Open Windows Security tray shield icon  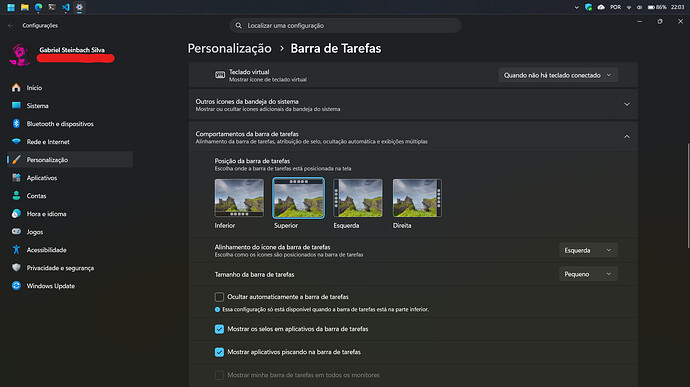coord(588,7)
